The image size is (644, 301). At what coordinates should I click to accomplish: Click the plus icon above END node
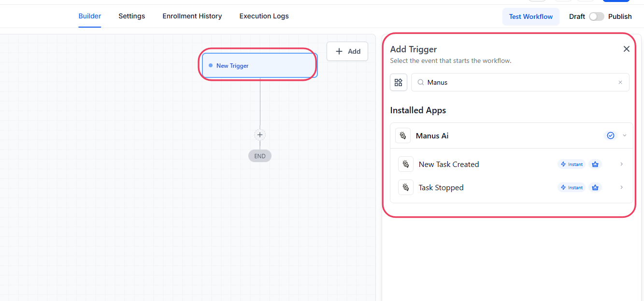click(260, 135)
